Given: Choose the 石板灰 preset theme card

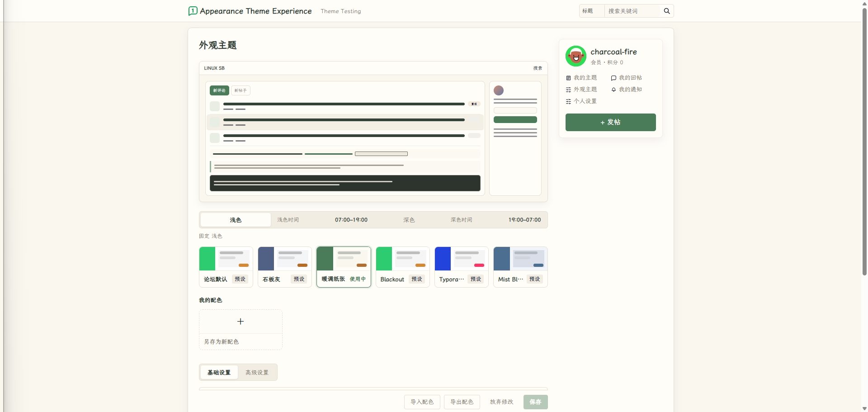Looking at the screenshot, I should 285,267.
